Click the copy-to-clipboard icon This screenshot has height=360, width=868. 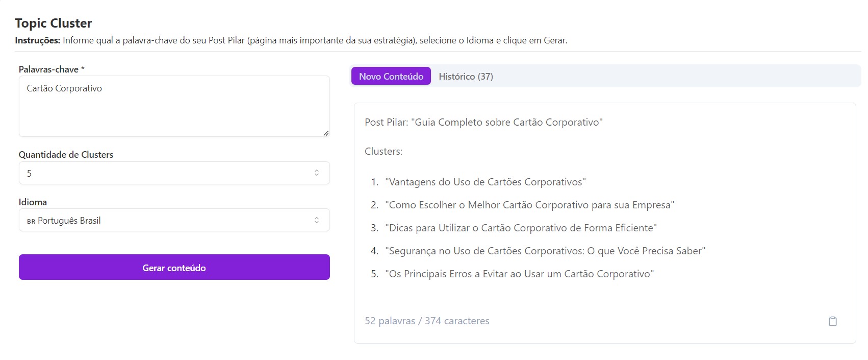click(833, 321)
